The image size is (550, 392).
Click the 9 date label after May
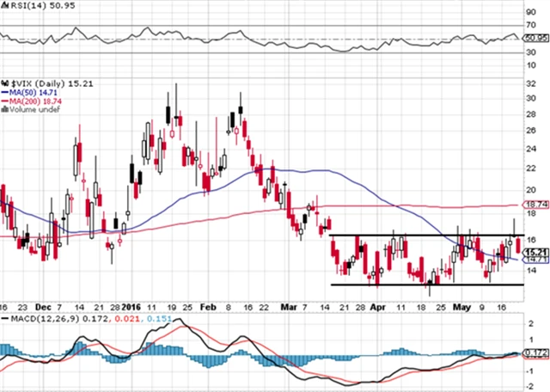click(482, 308)
